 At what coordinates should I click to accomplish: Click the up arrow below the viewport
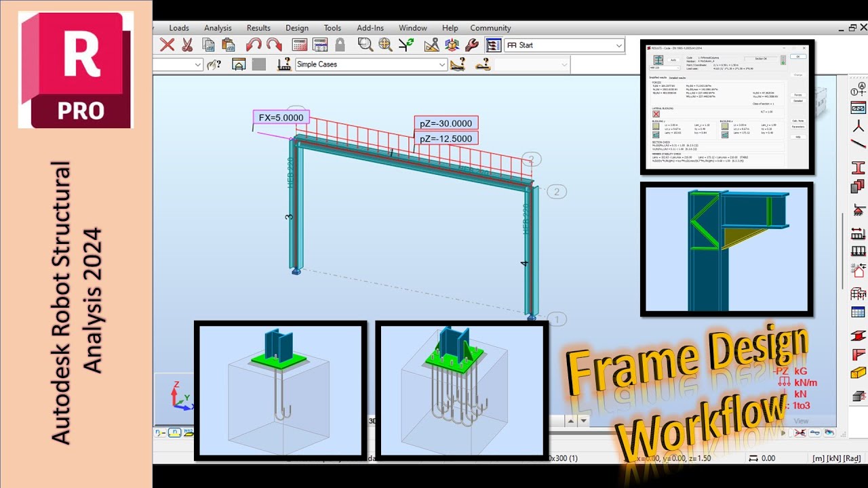point(571,422)
